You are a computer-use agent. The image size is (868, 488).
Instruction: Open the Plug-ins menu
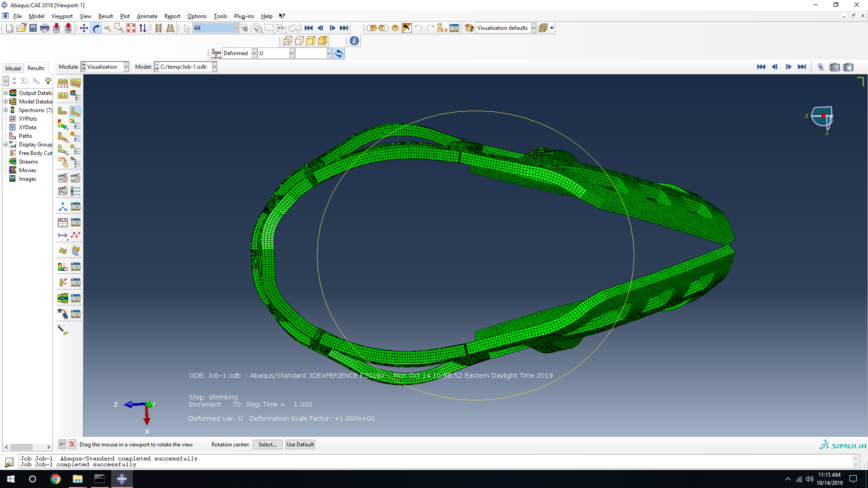(244, 16)
